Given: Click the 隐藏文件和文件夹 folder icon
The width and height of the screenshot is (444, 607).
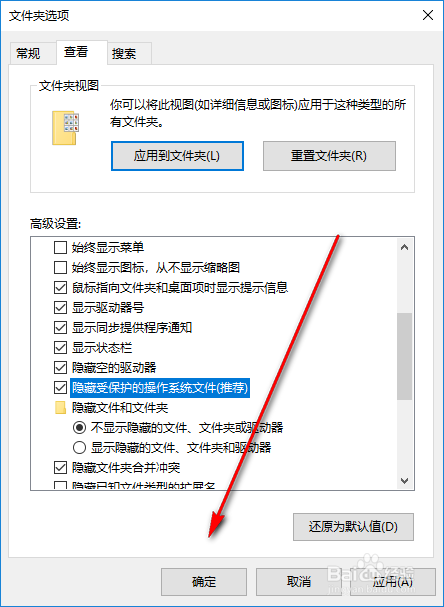Looking at the screenshot, I should [60, 408].
